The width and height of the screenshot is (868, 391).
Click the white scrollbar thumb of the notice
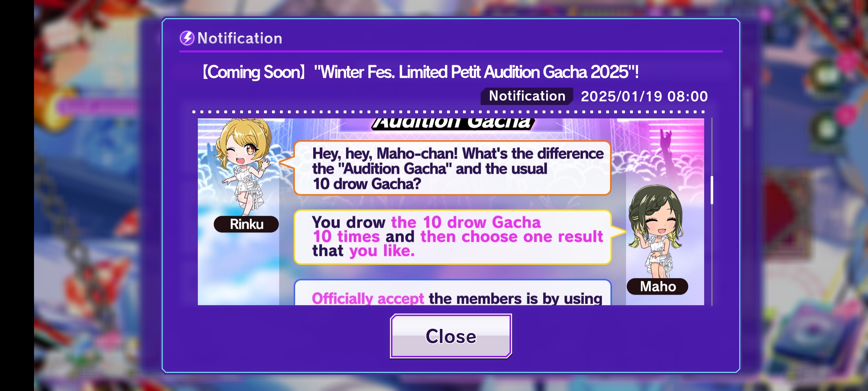click(712, 190)
